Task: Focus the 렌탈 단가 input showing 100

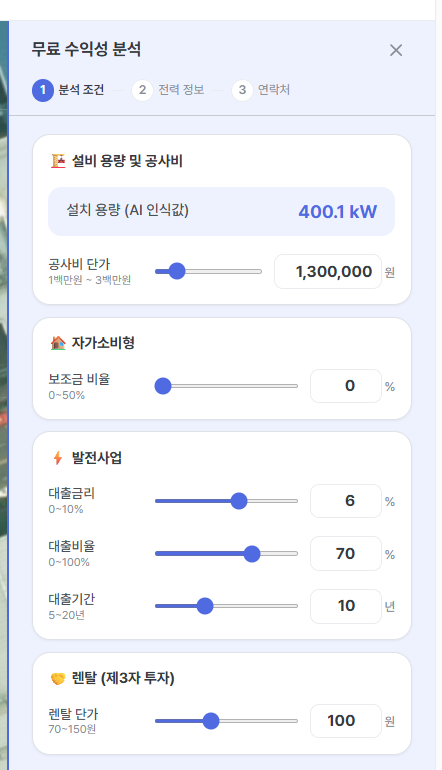Action: tap(346, 721)
